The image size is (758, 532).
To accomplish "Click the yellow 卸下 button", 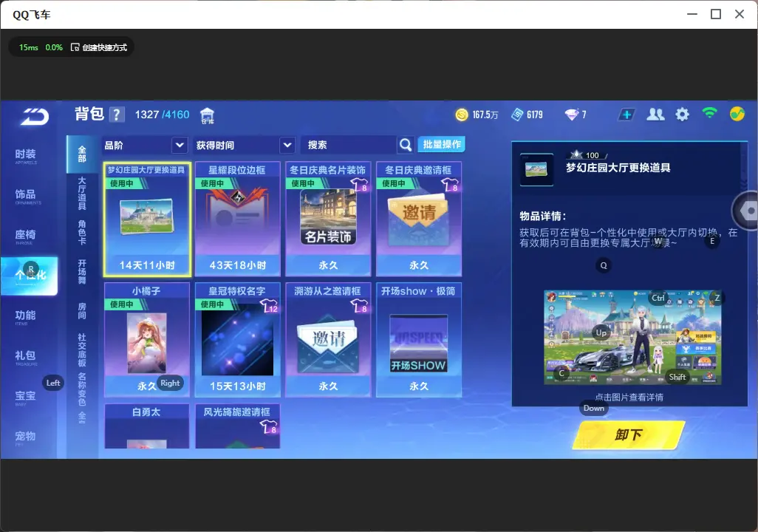I will pyautogui.click(x=629, y=434).
